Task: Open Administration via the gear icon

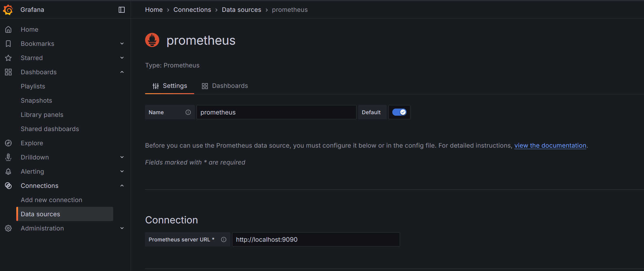Action: click(x=8, y=228)
